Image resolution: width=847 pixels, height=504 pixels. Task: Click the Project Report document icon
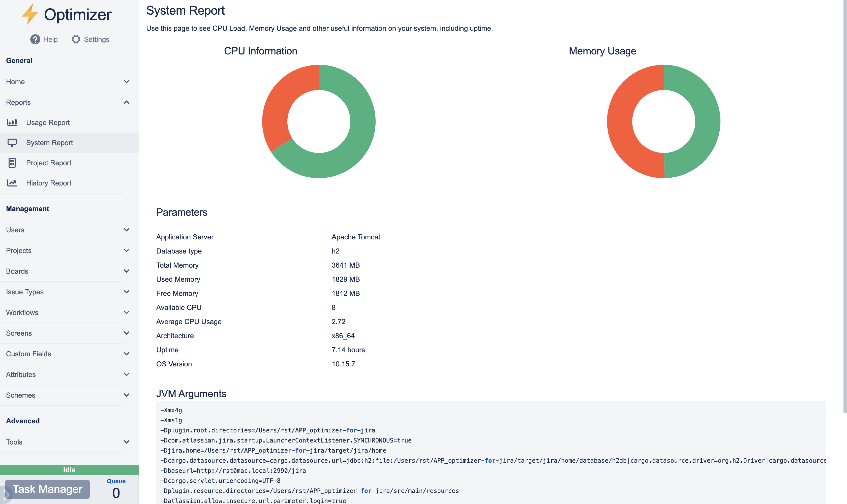(12, 163)
